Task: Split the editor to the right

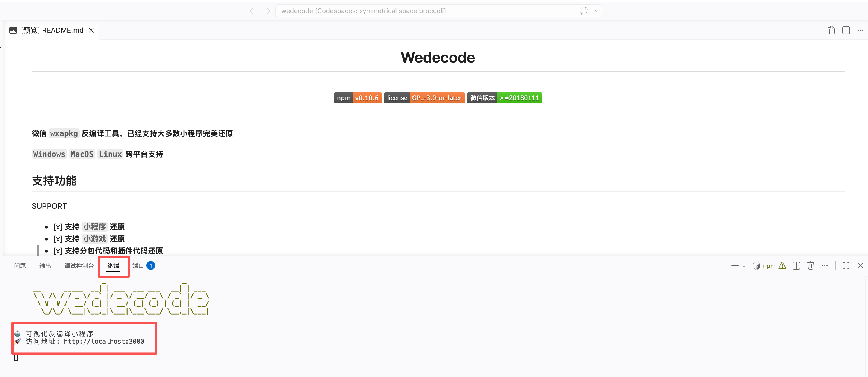Action: click(x=846, y=30)
